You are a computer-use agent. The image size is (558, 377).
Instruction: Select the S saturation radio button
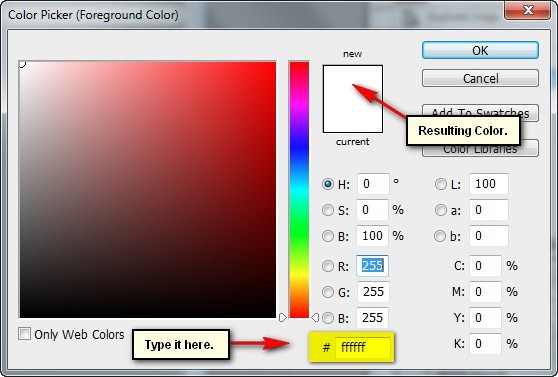click(327, 210)
